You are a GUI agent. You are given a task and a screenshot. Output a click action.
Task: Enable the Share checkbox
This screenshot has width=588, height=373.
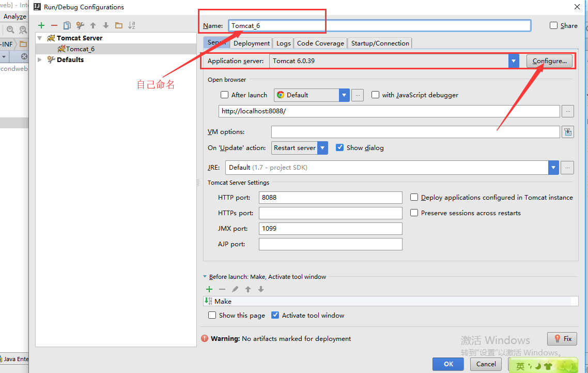coord(553,25)
